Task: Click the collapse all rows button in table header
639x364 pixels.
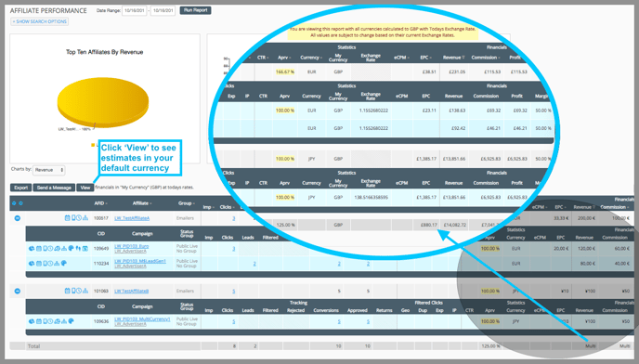Action: click(x=14, y=203)
